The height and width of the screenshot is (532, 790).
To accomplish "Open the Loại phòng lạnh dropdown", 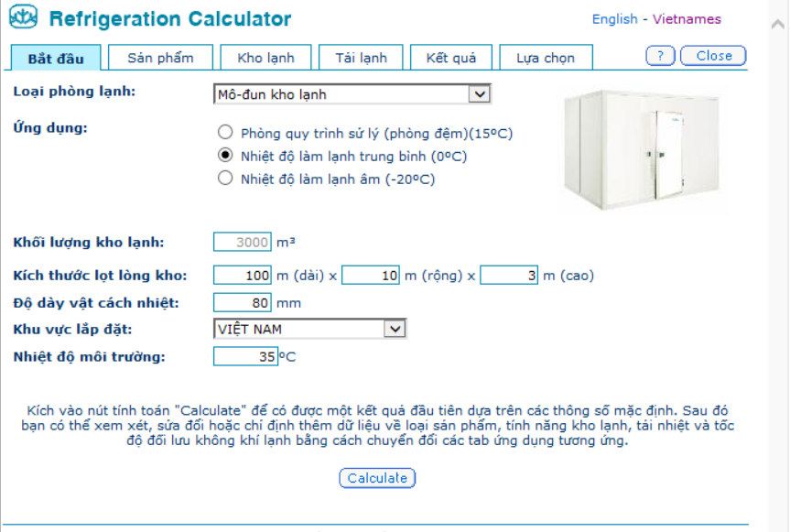I will click(x=480, y=93).
